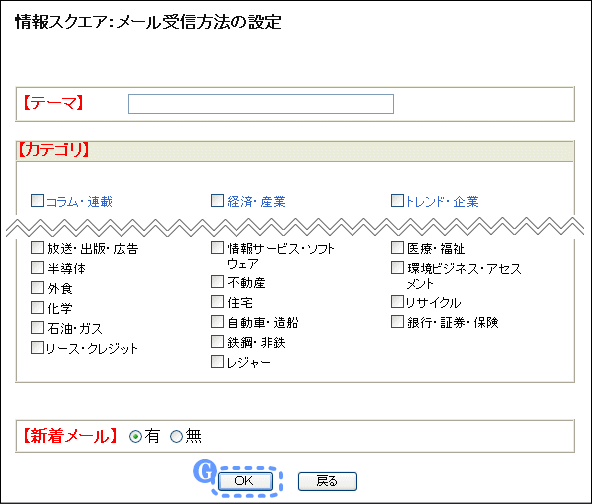Click the OK button
The image size is (592, 504).
click(245, 481)
